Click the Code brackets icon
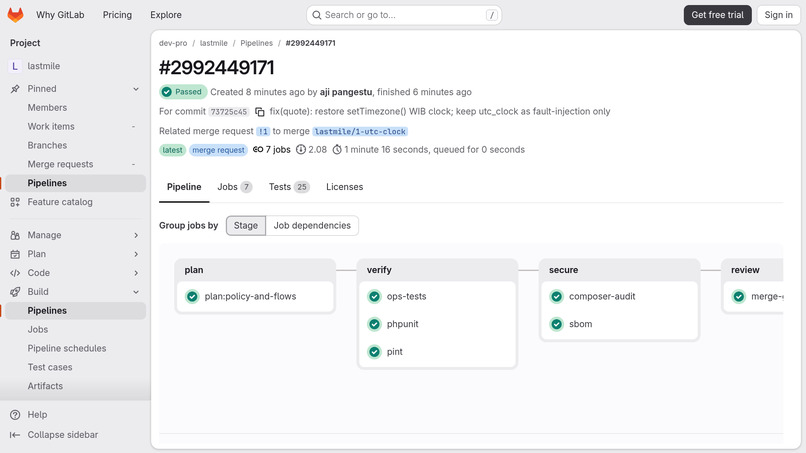 tap(15, 273)
